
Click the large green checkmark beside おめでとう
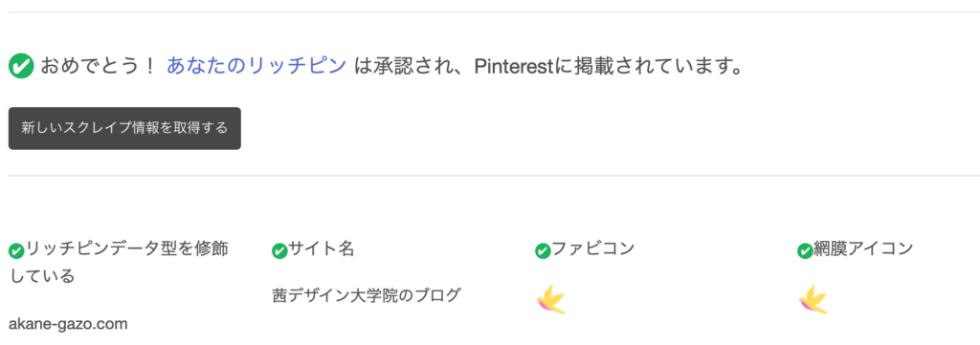point(21,66)
